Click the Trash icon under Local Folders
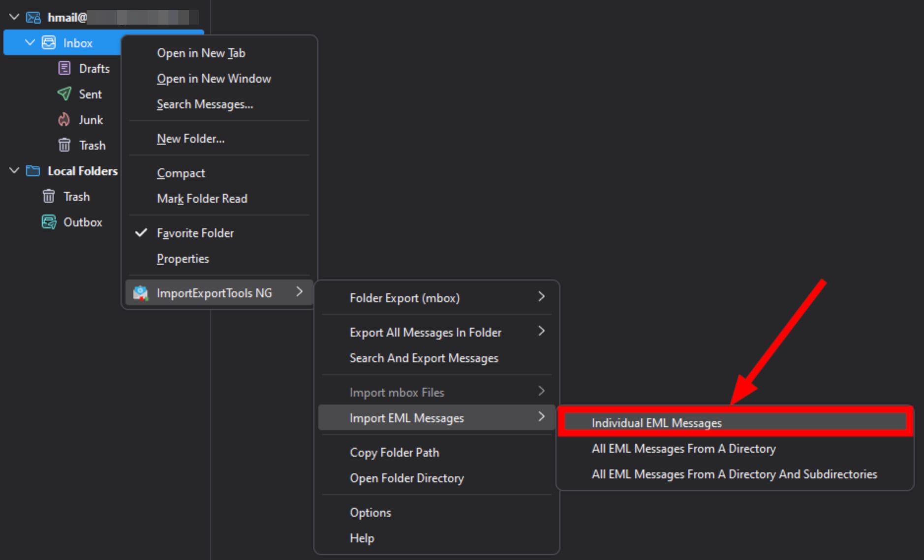The image size is (924, 560). (x=48, y=196)
